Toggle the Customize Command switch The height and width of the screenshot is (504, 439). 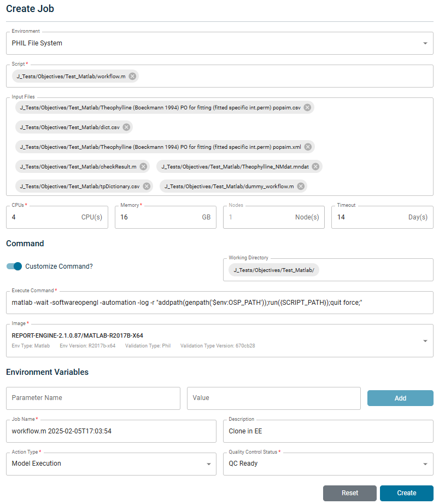pyautogui.click(x=15, y=267)
